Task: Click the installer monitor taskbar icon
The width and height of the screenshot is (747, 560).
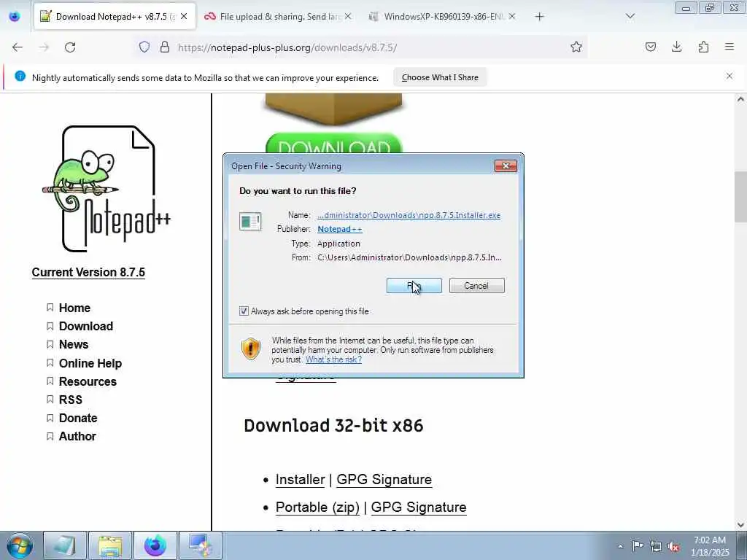Action: coord(200,545)
